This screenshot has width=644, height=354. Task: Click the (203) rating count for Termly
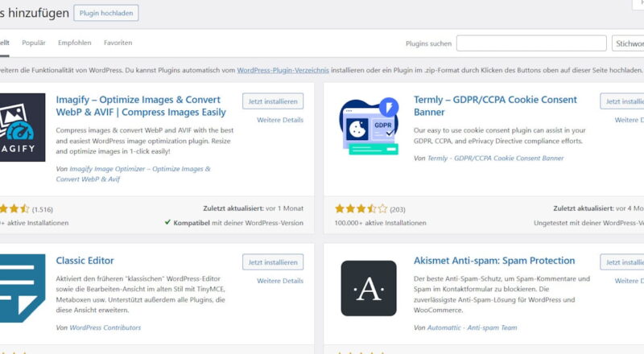click(397, 209)
